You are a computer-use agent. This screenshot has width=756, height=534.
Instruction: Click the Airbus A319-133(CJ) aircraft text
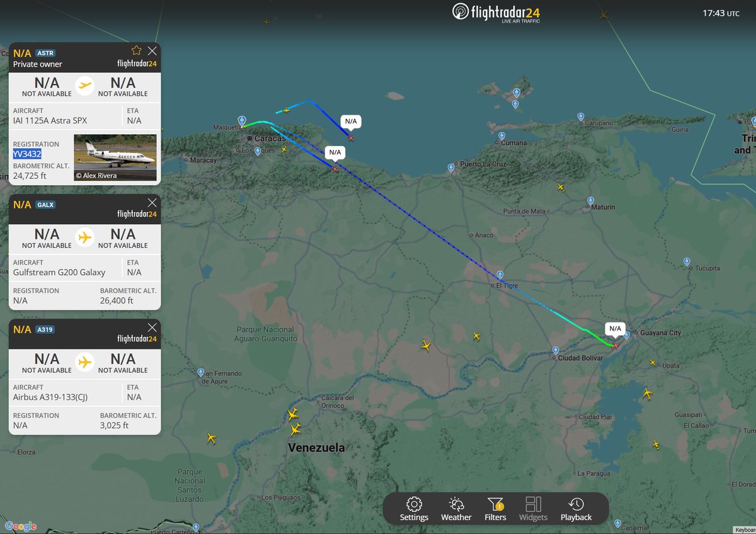(52, 397)
